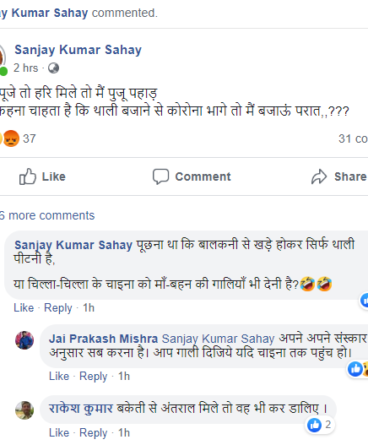Open Jai Prakash Mishra's profile picture
Image resolution: width=368 pixels, height=445 pixels.
click(25, 340)
